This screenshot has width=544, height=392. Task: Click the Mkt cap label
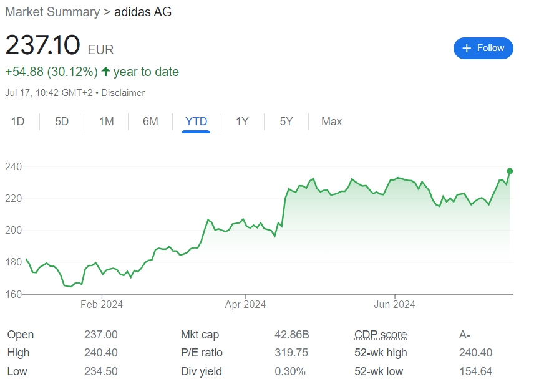[200, 335]
